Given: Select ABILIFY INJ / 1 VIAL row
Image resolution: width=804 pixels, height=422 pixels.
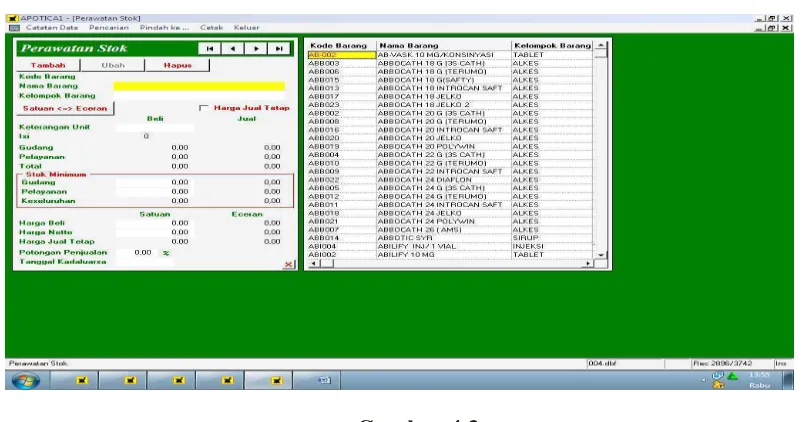Looking at the screenshot, I should pyautogui.click(x=450, y=246).
